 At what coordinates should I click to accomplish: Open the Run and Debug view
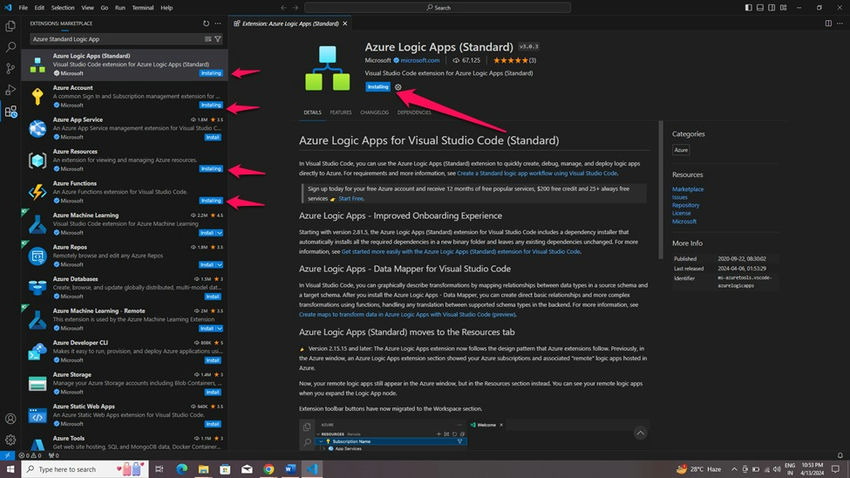point(10,90)
